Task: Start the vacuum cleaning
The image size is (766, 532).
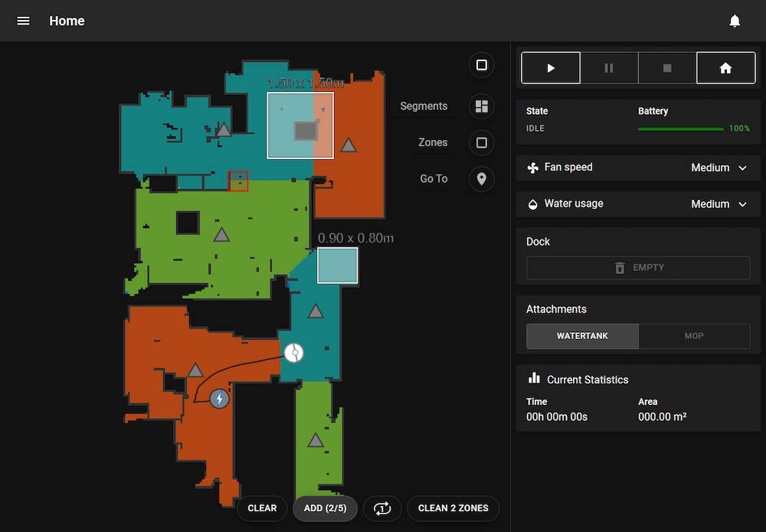Action: pos(550,67)
